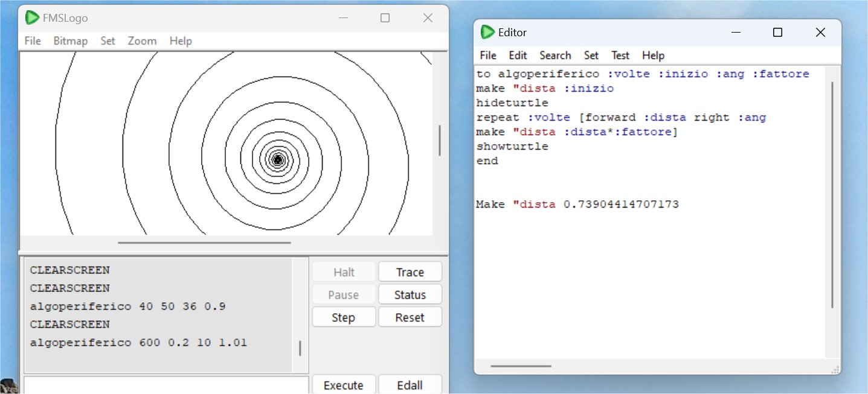This screenshot has height=394, width=868.
Task: Click the spiral center in the drawing canvas
Action: click(x=278, y=160)
